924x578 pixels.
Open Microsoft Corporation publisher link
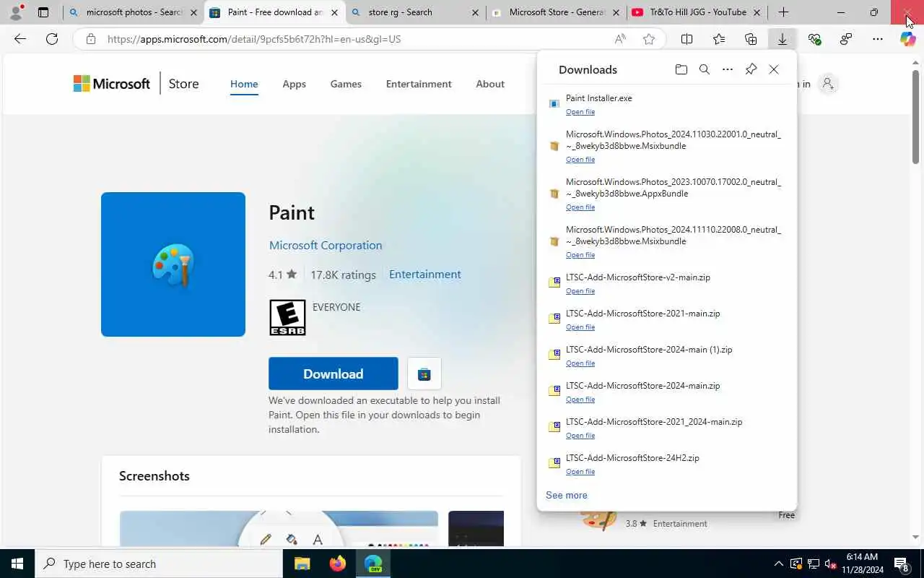point(326,245)
